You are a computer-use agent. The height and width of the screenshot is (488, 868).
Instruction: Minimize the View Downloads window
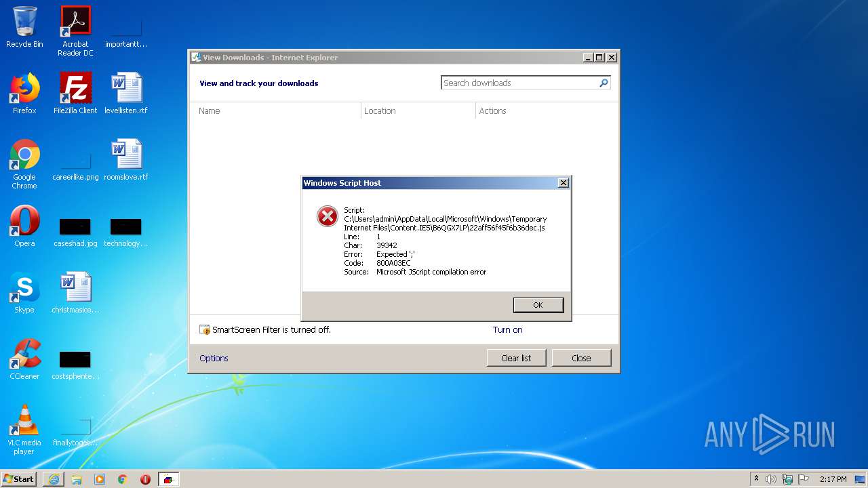(588, 58)
